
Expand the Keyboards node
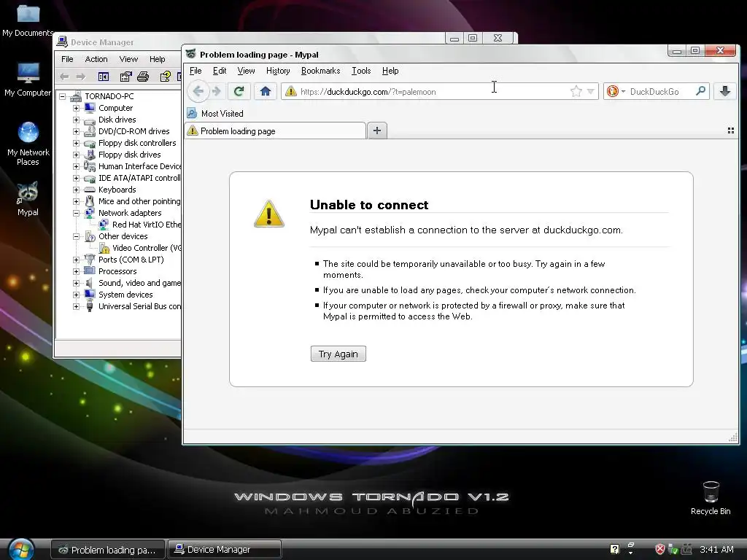coord(76,190)
